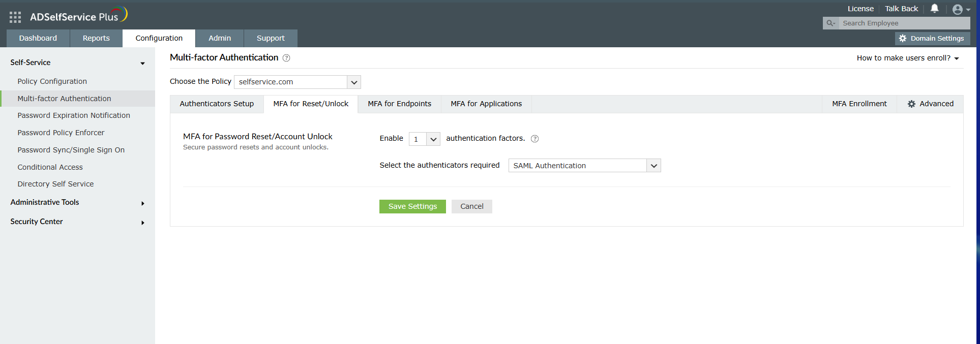Open the apps grid launcher icon
Screen dimensions: 980x344
coord(15,17)
